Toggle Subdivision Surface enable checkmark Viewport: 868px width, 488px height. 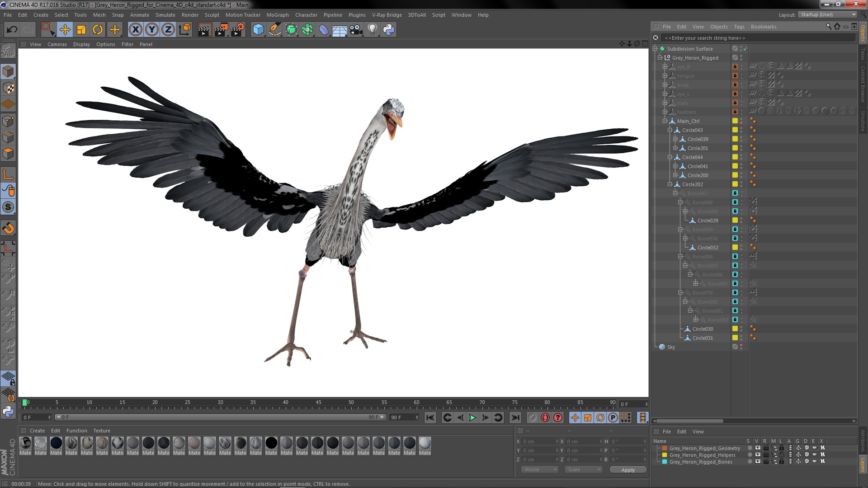tap(745, 49)
